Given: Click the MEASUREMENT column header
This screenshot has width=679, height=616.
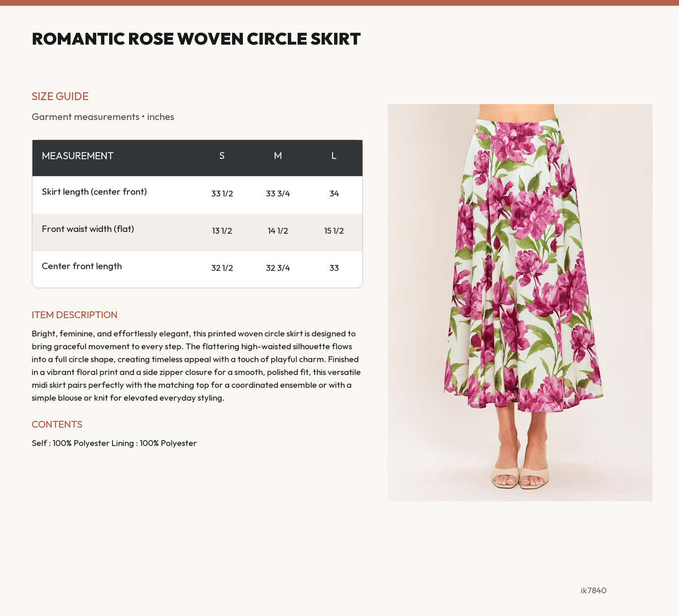Looking at the screenshot, I should pos(78,156).
